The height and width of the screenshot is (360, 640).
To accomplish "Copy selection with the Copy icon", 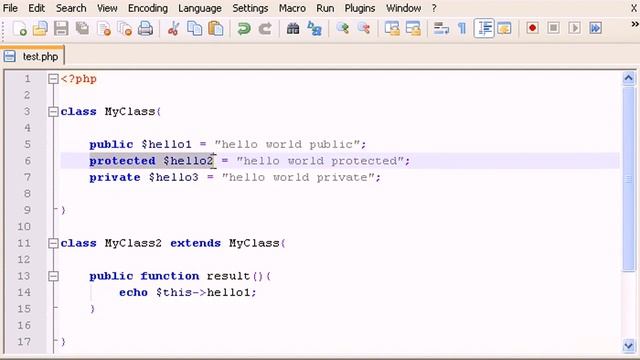I will pyautogui.click(x=194, y=29).
